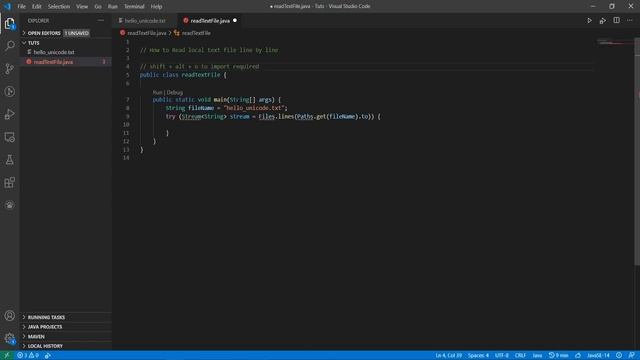Change encoding via UTF-8 status item
640x360 pixels.
[x=501, y=355]
